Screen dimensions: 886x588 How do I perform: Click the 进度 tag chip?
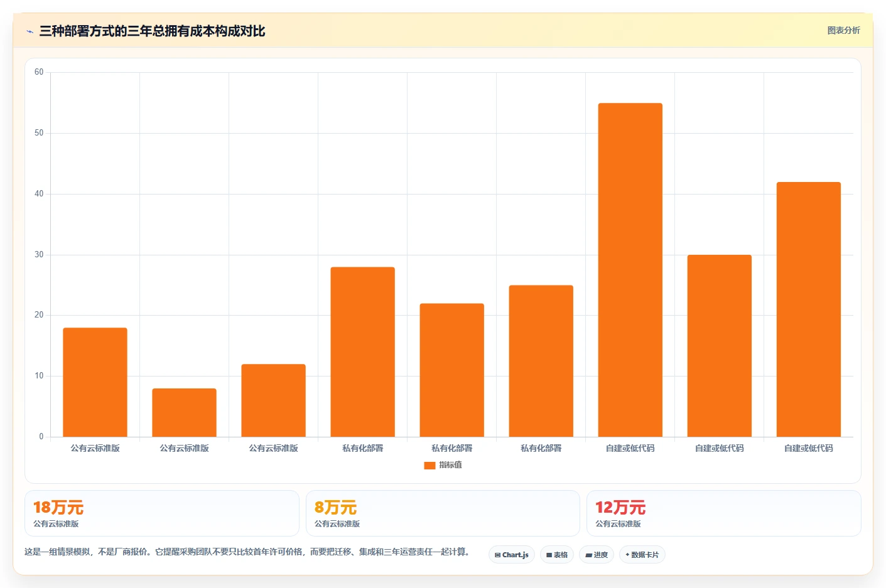597,555
